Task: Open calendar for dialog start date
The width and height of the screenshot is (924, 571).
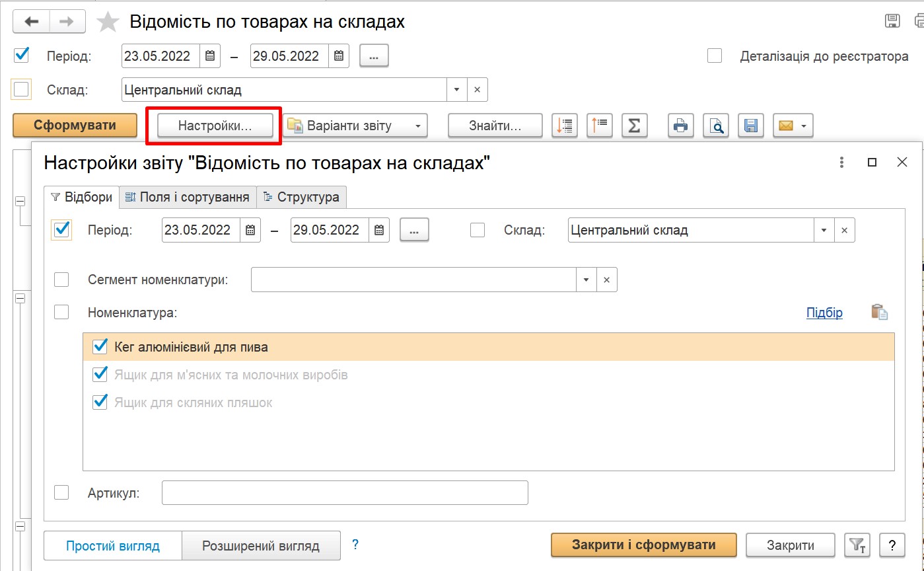Action: 250,231
